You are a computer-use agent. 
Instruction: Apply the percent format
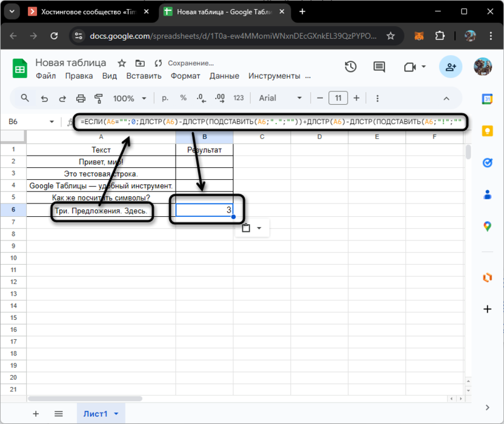tap(183, 98)
